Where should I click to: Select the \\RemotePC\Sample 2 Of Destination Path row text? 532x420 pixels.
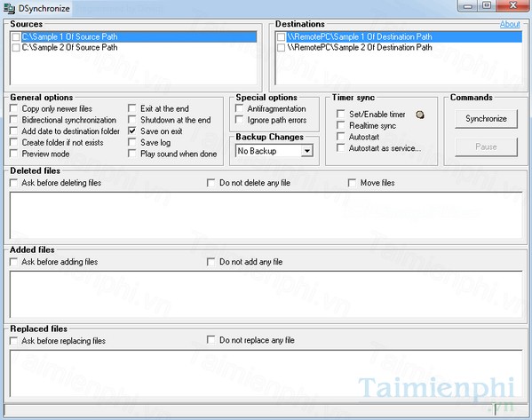pos(360,47)
